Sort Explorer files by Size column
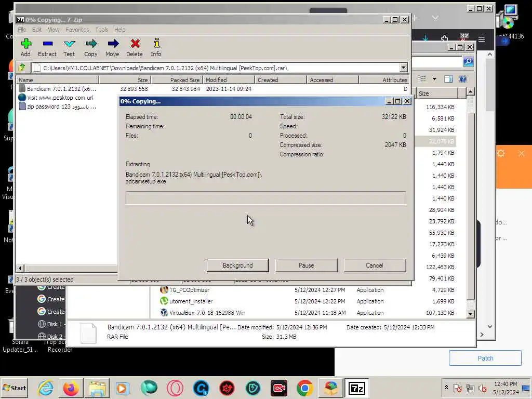Viewport: 532px width, 399px height. [x=437, y=94]
